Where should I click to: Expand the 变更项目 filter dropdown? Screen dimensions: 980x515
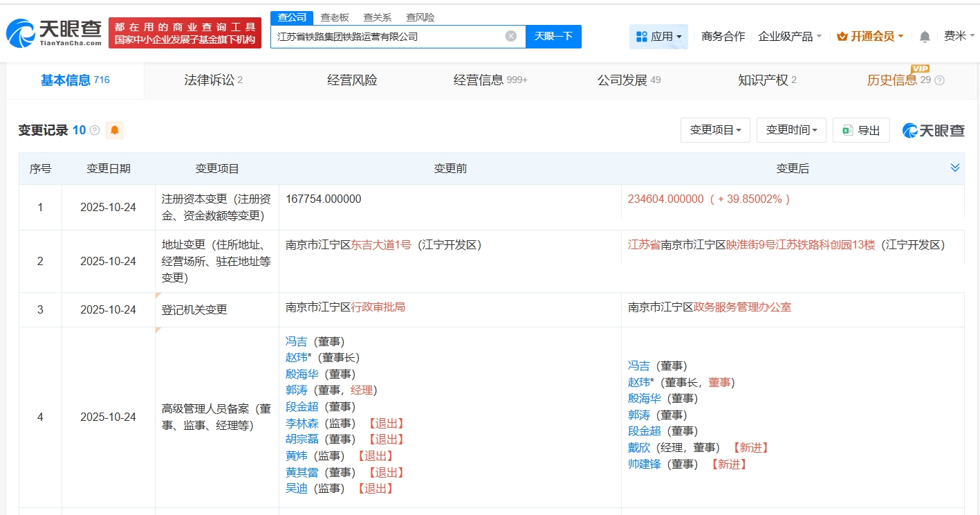click(x=715, y=130)
